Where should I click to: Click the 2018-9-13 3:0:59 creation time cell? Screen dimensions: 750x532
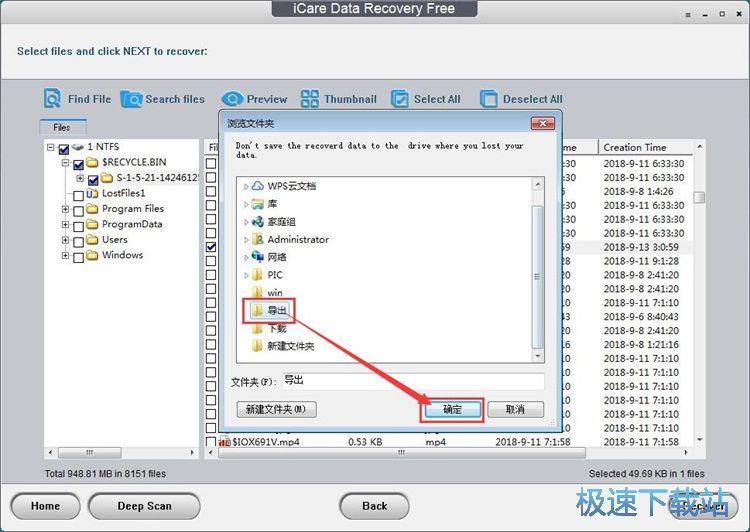tap(641, 247)
